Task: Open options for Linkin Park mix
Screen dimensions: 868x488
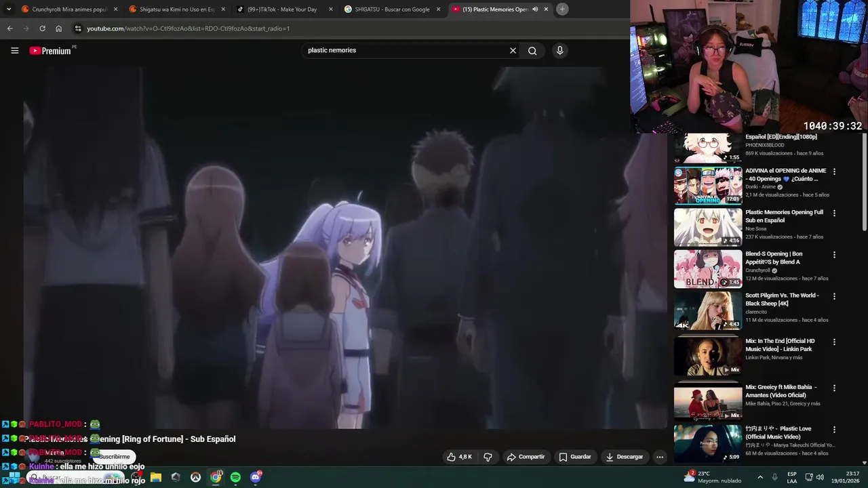Action: 834,342
